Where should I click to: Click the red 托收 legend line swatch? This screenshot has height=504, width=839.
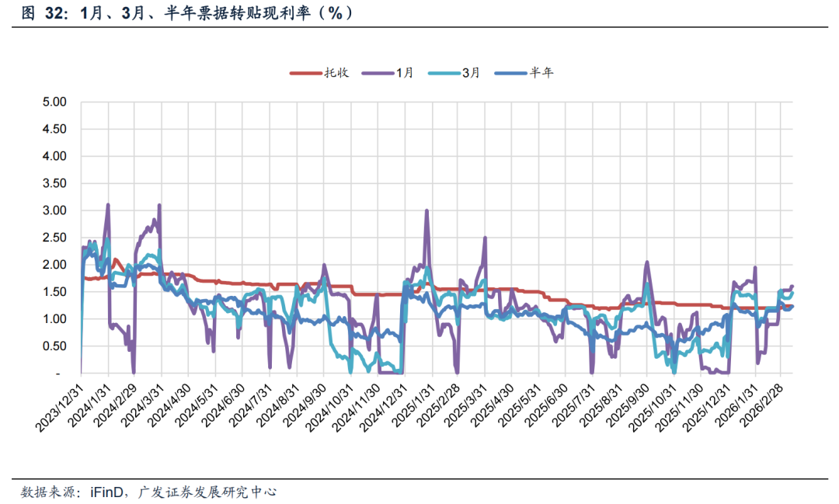306,73
